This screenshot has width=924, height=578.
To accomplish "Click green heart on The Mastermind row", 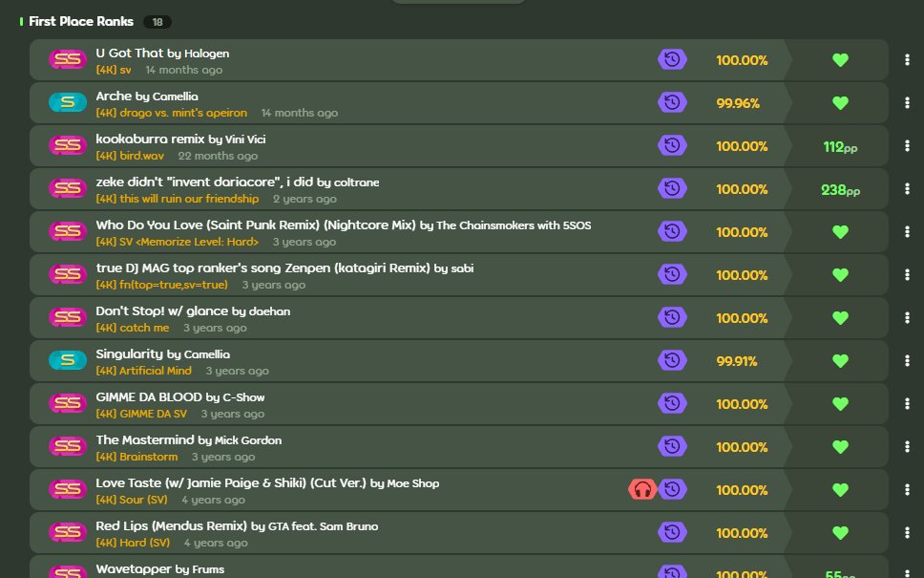I will pos(840,447).
